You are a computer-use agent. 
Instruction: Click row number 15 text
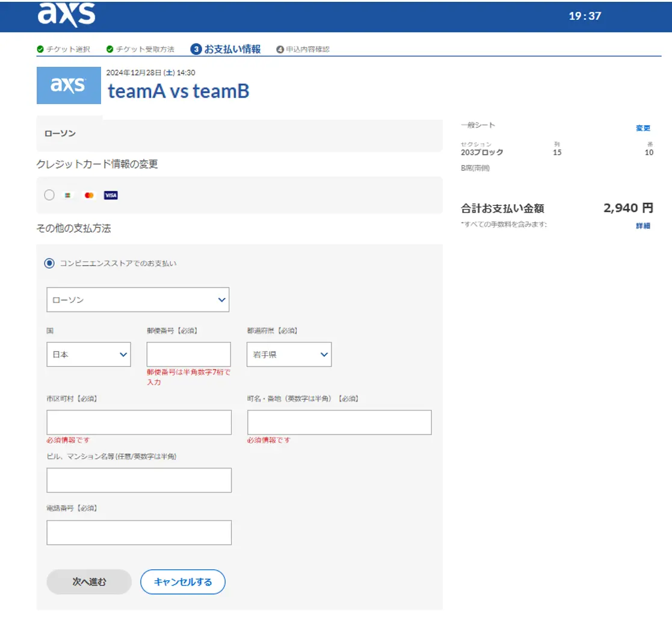click(x=557, y=152)
